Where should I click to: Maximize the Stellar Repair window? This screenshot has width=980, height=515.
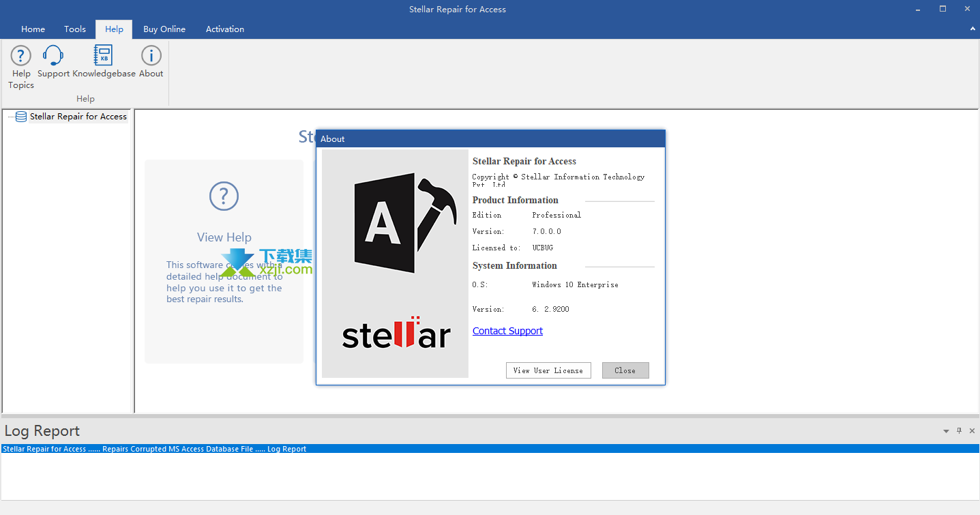942,9
